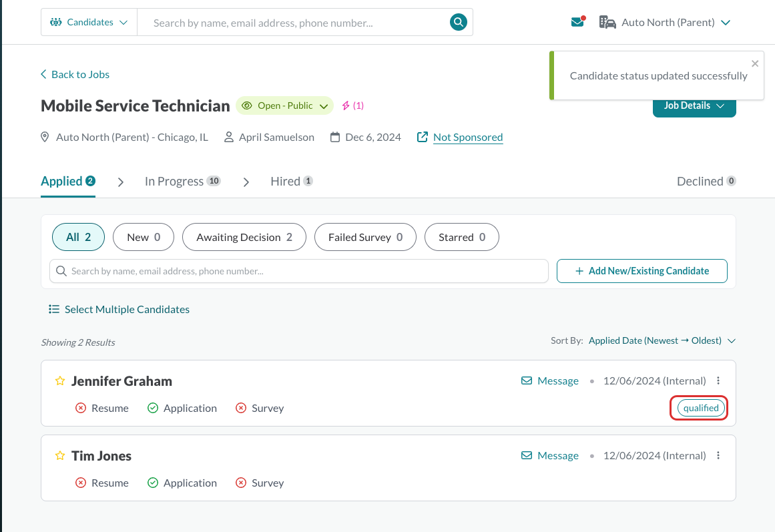Image resolution: width=775 pixels, height=532 pixels.
Task: Click Select Multiple Candidates
Action: (119, 309)
